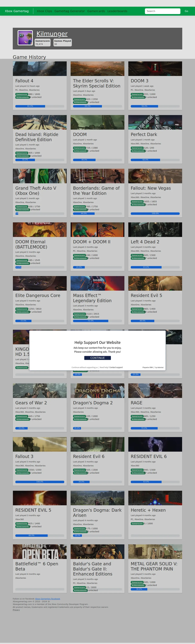Click the Go search button
This screenshot has width=195, height=644.
coord(186,11)
